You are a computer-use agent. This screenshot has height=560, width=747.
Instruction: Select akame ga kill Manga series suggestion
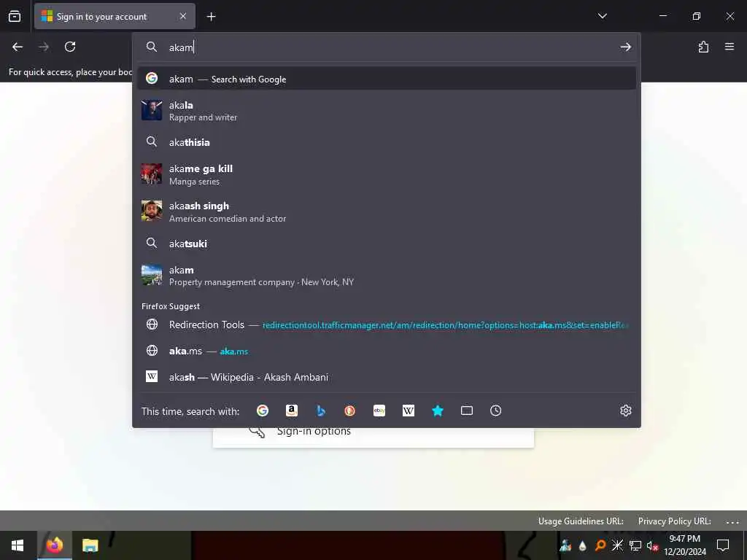(387, 174)
